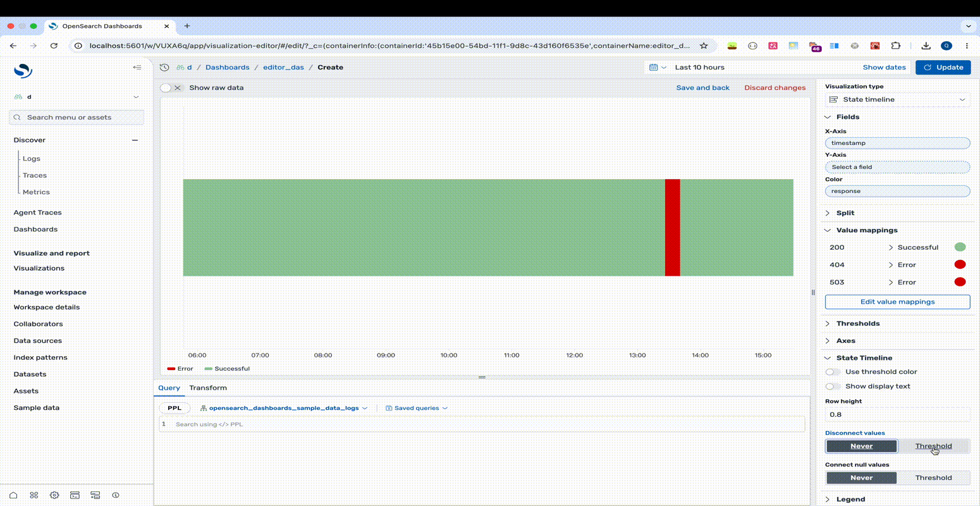Expand the Thresholds section
The height and width of the screenshot is (506, 980).
point(828,324)
